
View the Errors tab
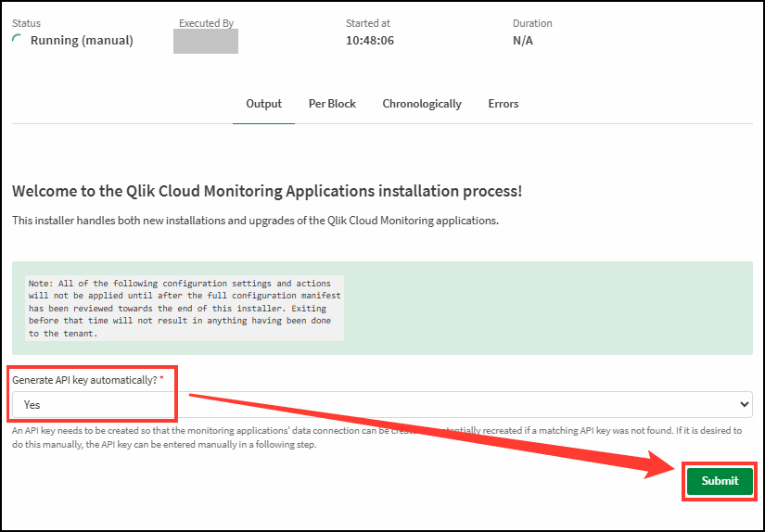504,104
